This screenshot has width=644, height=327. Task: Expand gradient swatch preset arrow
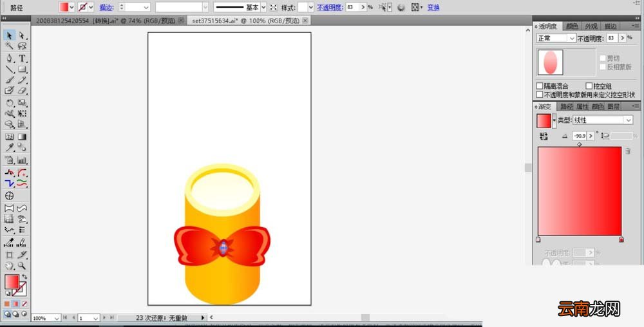(554, 120)
